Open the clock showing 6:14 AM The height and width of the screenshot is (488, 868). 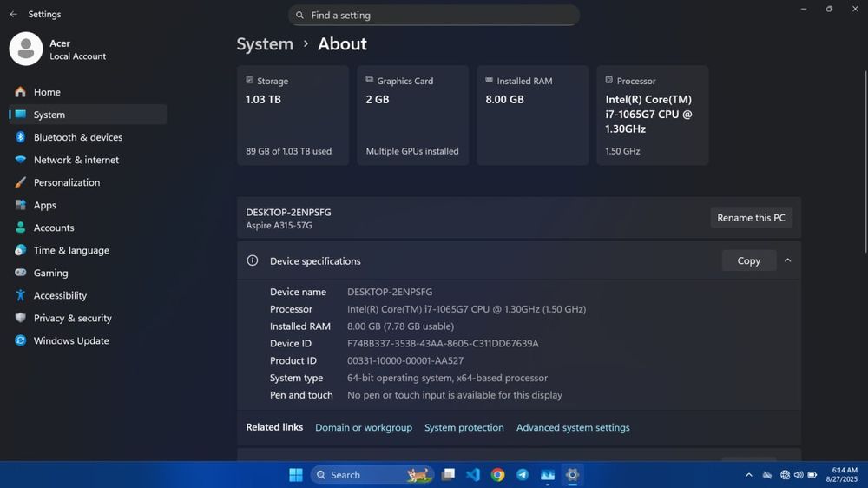click(842, 475)
